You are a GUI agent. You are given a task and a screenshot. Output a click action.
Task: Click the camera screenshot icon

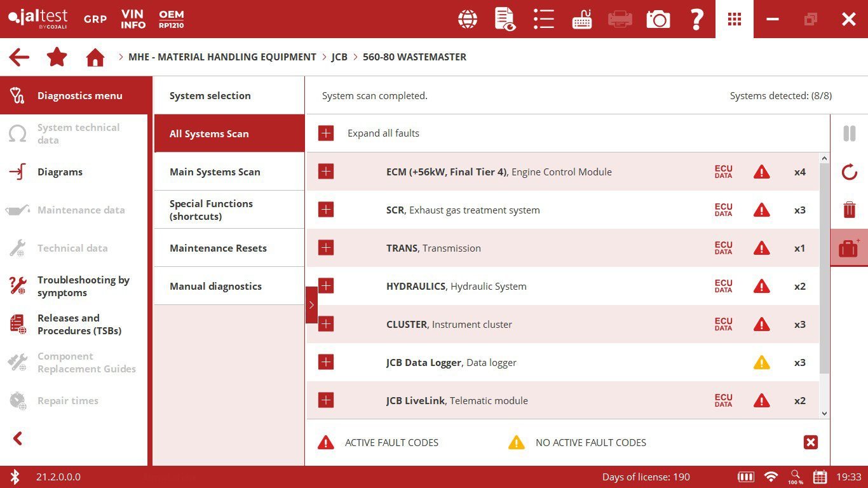pyautogui.click(x=658, y=19)
